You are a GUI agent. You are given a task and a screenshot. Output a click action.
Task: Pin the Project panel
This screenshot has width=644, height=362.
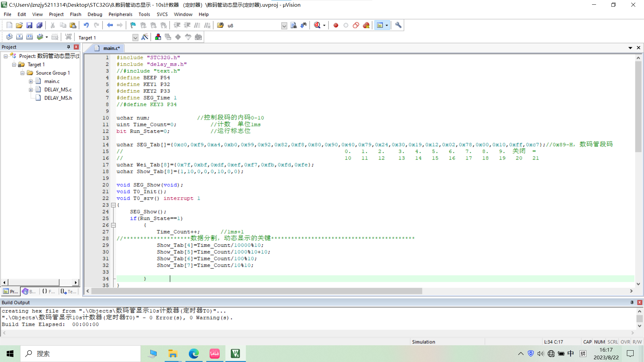click(68, 47)
